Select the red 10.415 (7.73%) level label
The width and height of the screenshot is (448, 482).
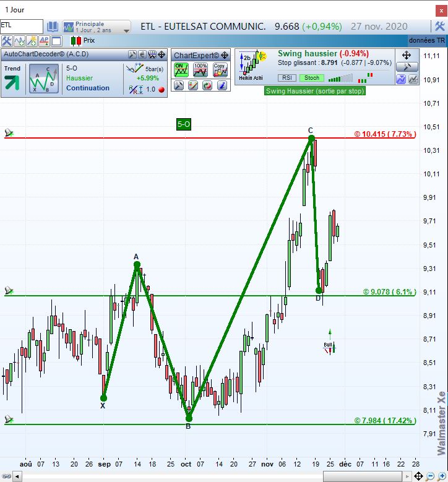click(385, 134)
